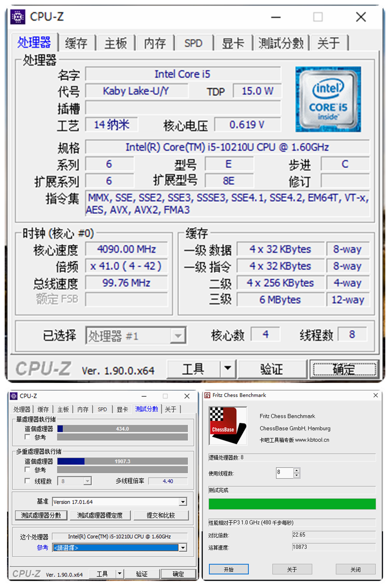Viewport: 390px width, 588px height.
Task: Toggle the 线程数 checkbox in benchmark tab
Action: point(28,481)
